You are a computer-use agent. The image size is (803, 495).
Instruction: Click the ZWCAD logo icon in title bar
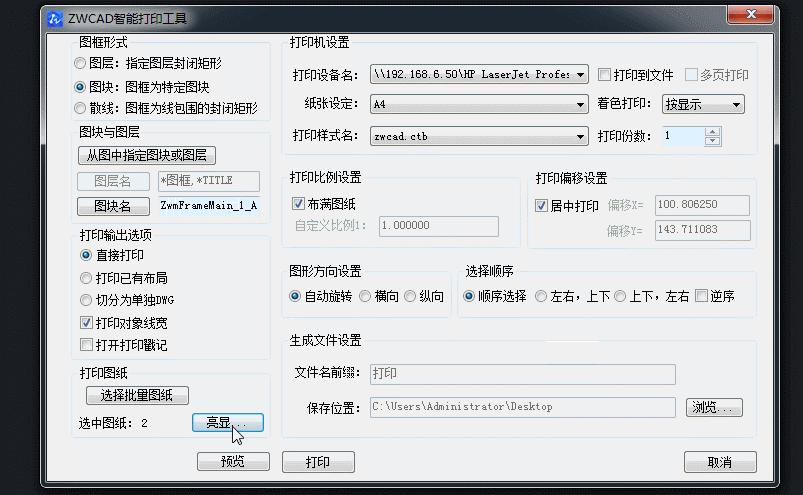click(x=55, y=19)
